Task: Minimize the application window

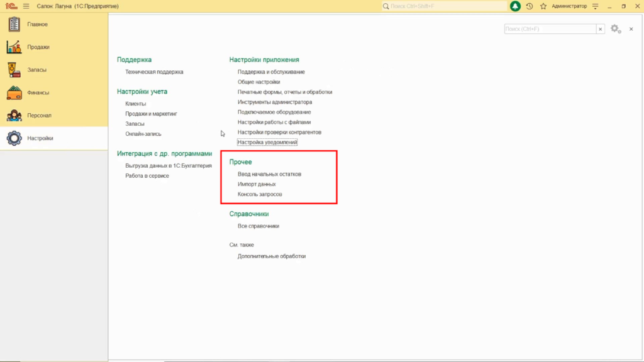Action: click(x=609, y=6)
